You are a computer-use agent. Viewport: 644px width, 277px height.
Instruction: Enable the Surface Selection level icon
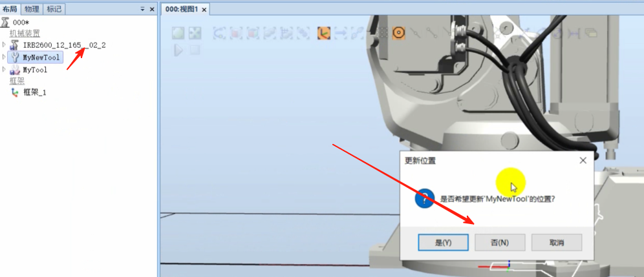pos(236,33)
